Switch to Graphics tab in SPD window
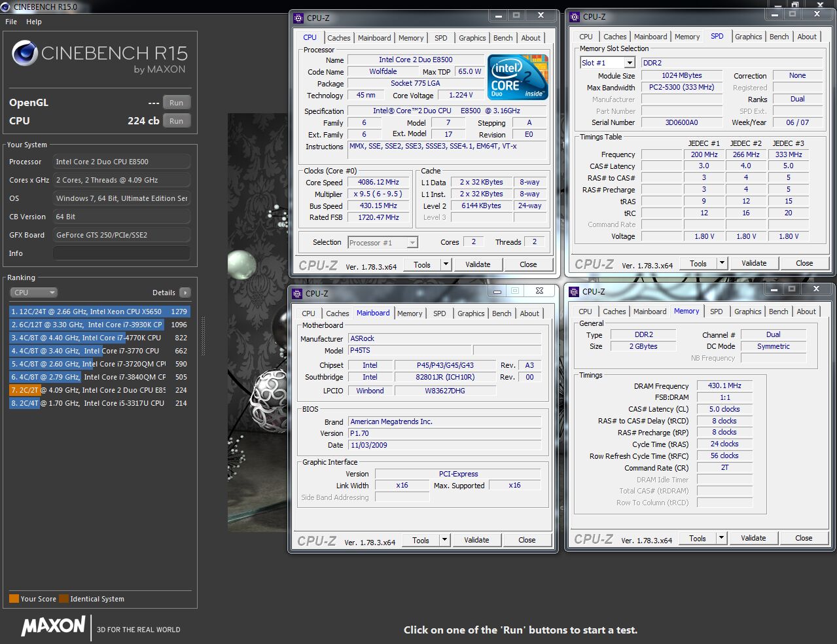This screenshot has height=644, width=837. click(748, 37)
